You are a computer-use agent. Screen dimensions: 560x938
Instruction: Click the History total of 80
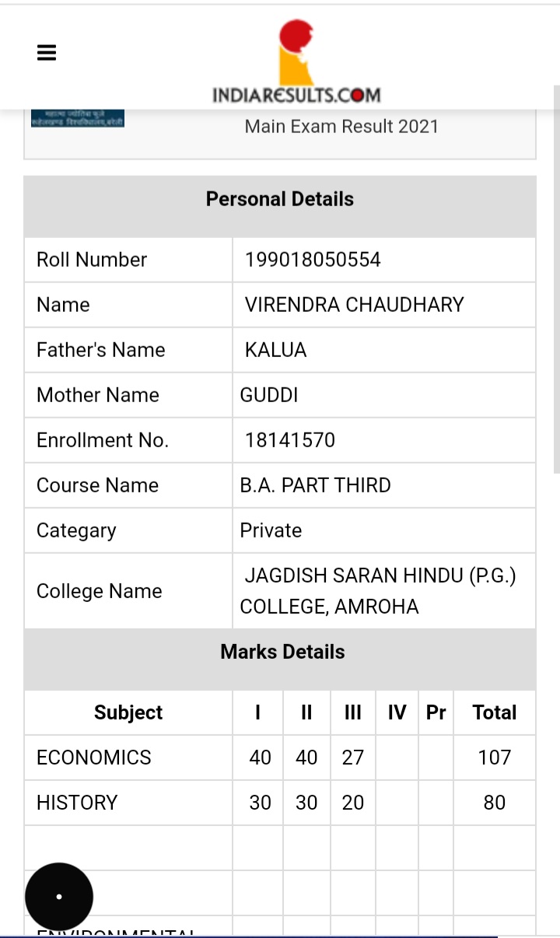(494, 803)
